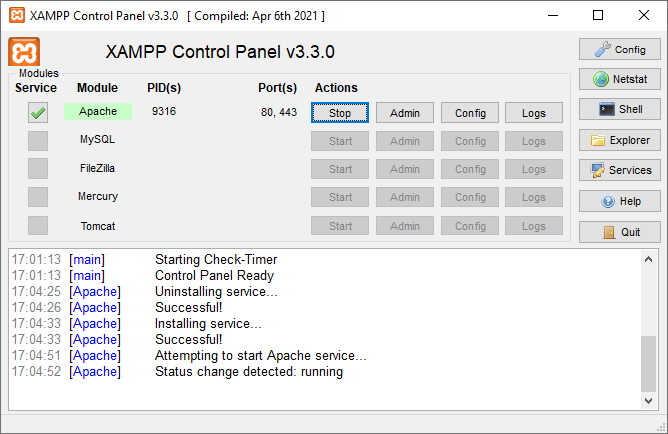668x434 pixels.
Task: Open Apache Admin page
Action: (x=405, y=113)
